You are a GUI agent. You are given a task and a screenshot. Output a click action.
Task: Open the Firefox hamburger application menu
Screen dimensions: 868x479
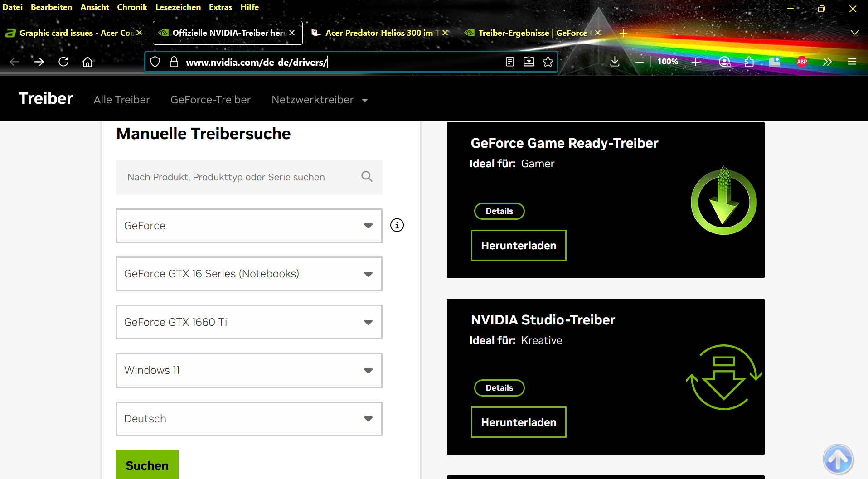pyautogui.click(x=852, y=62)
